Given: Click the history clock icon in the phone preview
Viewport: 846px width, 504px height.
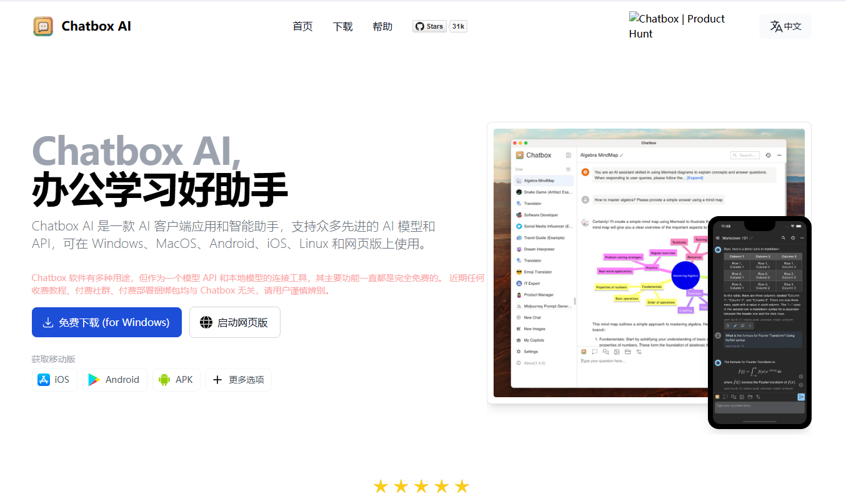Looking at the screenshot, I should tap(793, 238).
